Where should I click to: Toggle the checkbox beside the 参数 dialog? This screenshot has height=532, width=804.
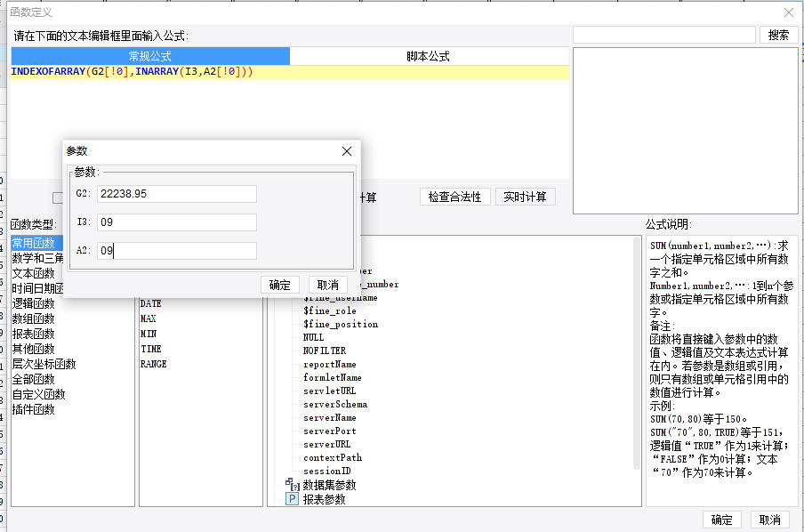point(58,197)
